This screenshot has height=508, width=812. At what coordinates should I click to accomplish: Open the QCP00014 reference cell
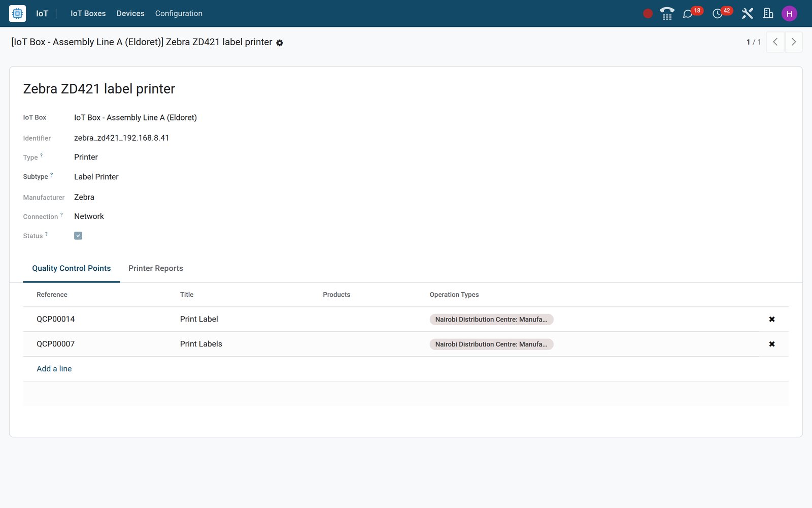click(x=56, y=319)
